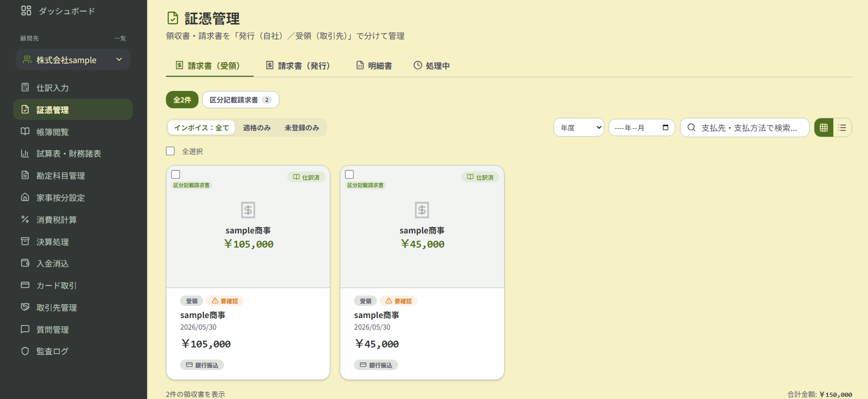Click the 要確認 warning badge on ¥105,000 card
This screenshot has height=399, width=868.
pyautogui.click(x=225, y=301)
